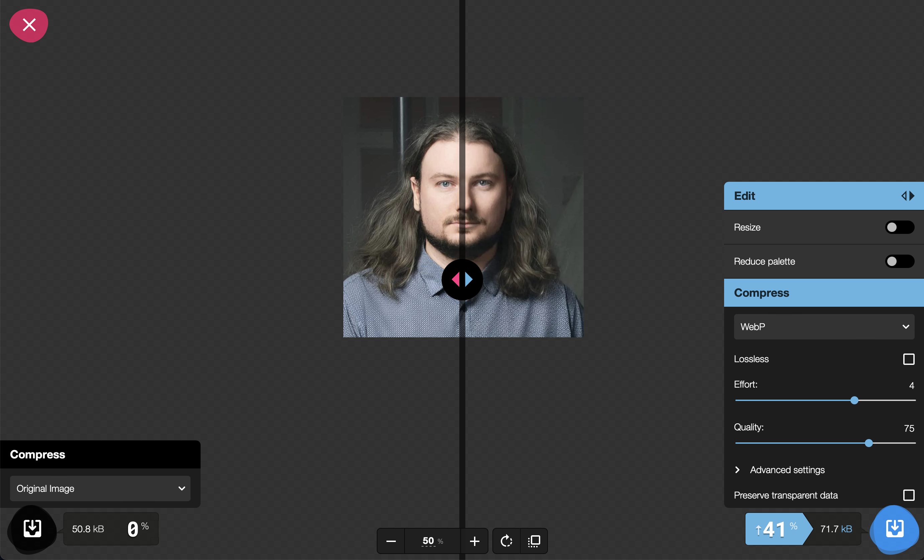
Task: Check the Lossless checkbox
Action: click(909, 359)
